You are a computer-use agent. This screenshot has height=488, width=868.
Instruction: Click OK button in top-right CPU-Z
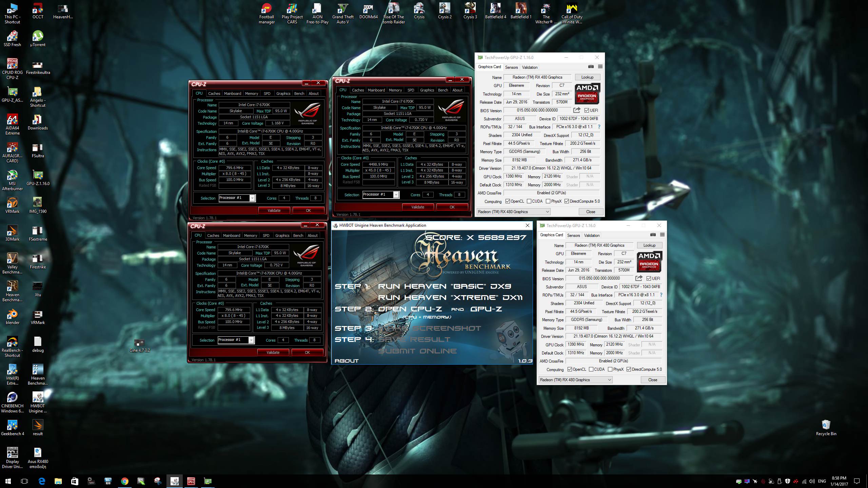click(452, 207)
